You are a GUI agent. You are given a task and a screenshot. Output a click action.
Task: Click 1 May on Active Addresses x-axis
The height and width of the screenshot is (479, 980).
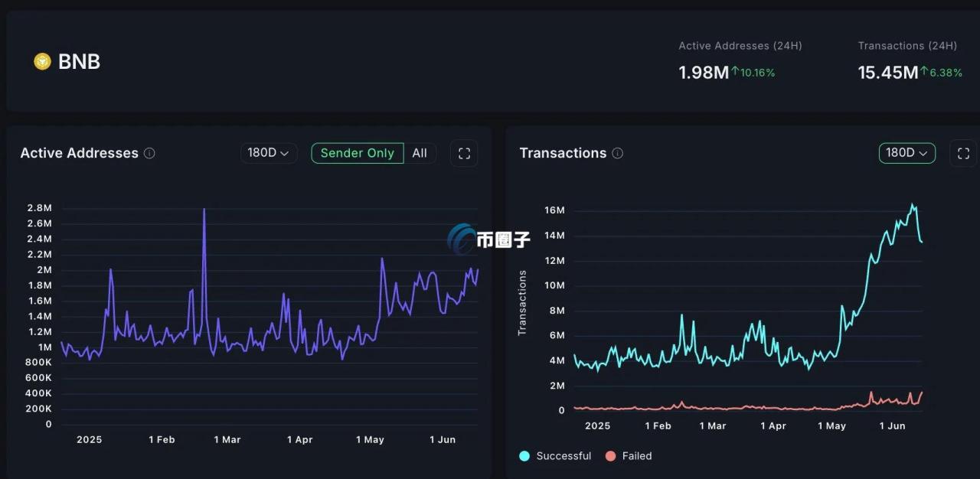coord(371,440)
